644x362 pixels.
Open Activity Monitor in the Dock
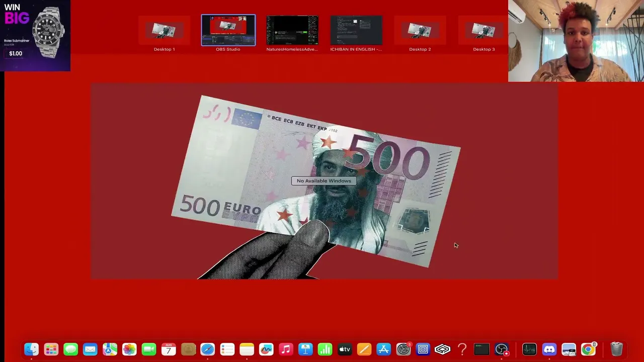(x=529, y=349)
